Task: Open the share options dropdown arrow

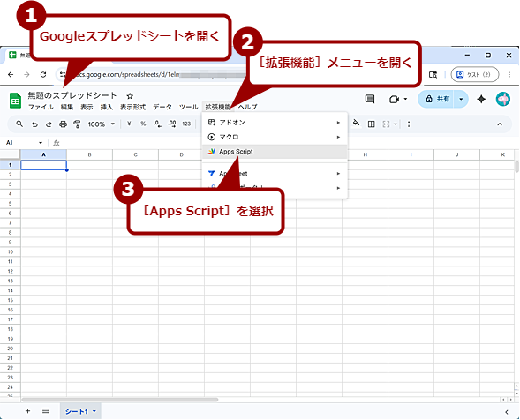Action: pos(461,99)
